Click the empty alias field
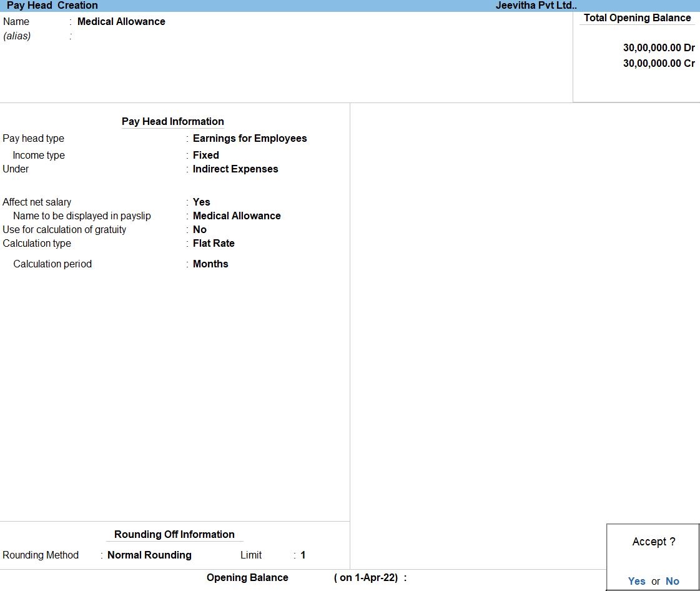Screen dimensions: 700x591 click(125, 36)
